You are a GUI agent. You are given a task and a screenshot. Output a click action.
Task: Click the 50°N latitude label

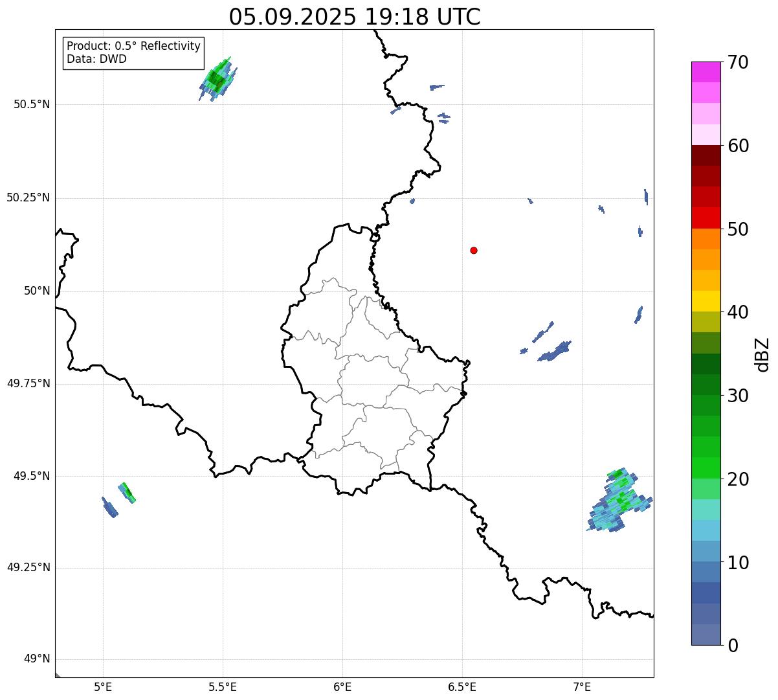[x=37, y=291]
